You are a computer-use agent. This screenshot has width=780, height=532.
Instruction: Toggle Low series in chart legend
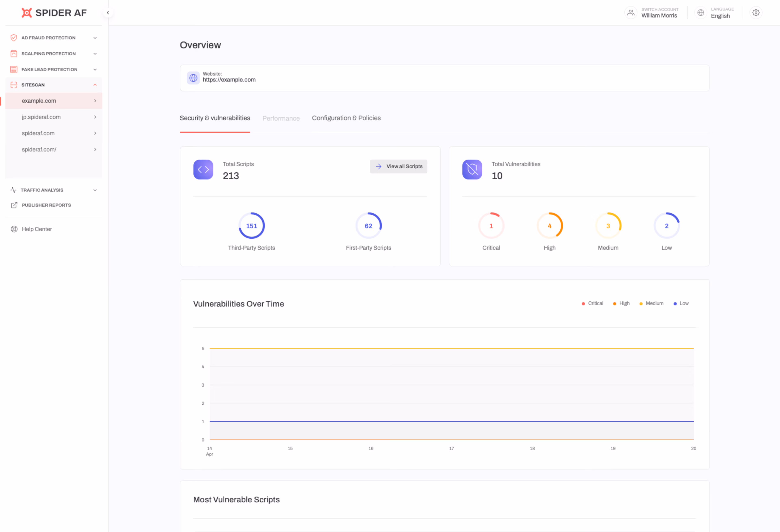click(681, 303)
